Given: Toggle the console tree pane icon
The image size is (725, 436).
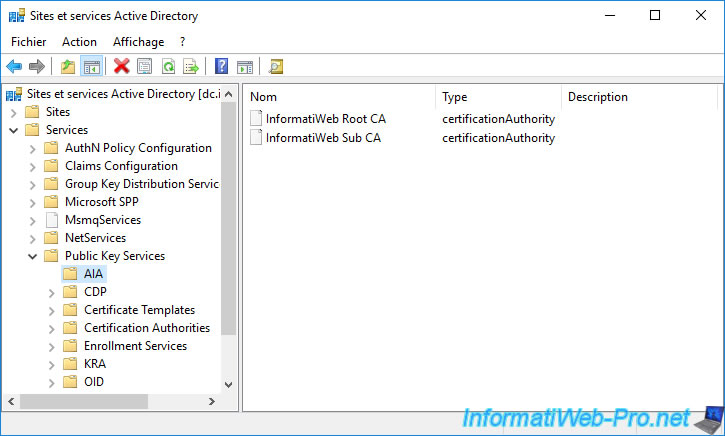Looking at the screenshot, I should pyautogui.click(x=92, y=67).
